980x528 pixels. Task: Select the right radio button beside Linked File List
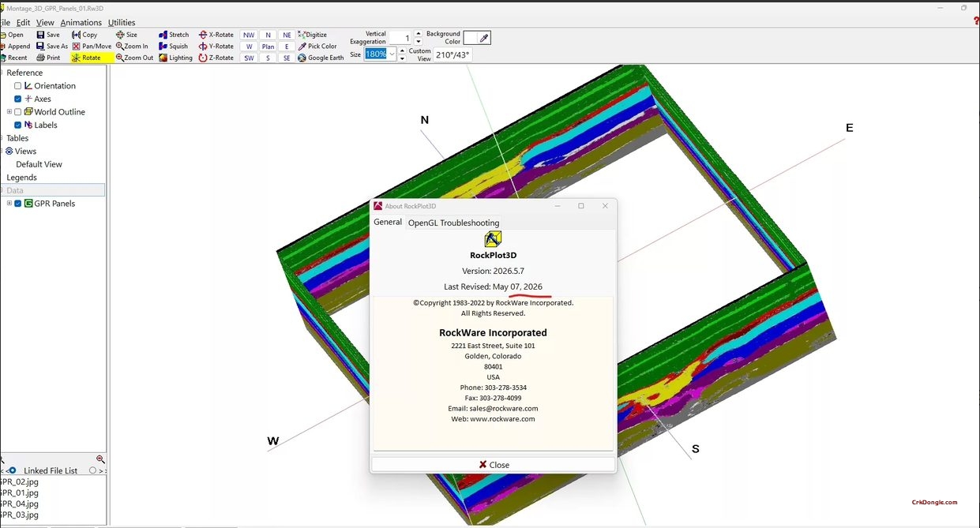(93, 470)
